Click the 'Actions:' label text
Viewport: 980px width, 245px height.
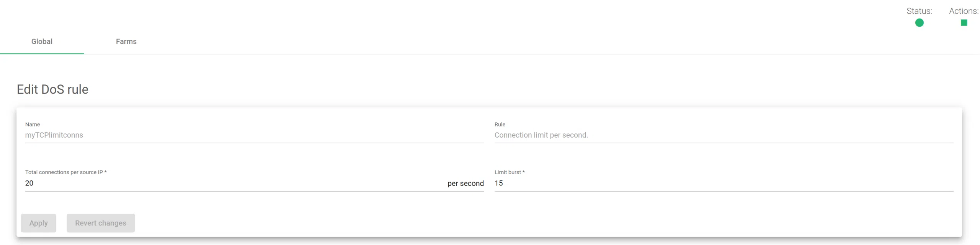[x=963, y=11]
